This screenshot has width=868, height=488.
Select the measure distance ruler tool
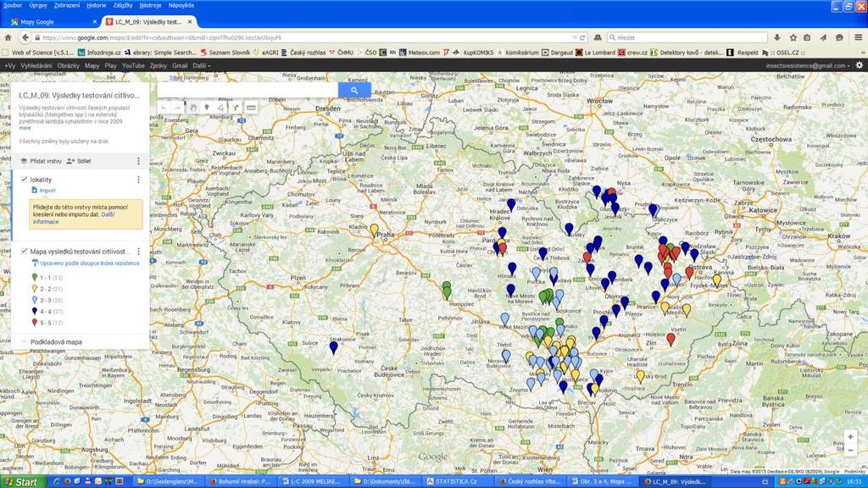click(251, 108)
